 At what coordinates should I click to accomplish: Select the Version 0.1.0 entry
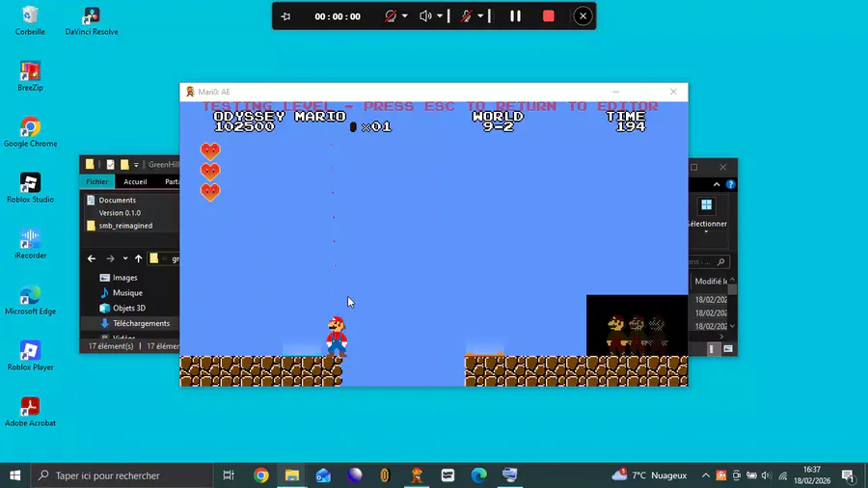click(120, 212)
